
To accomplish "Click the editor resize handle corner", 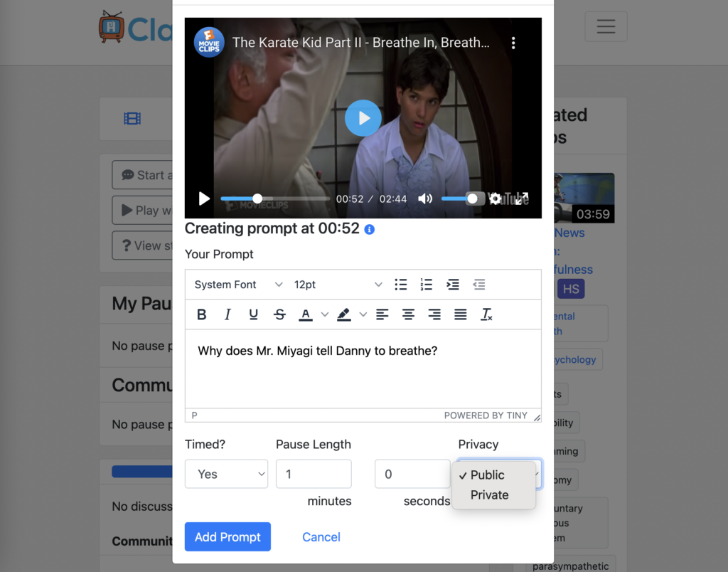I will (537, 418).
